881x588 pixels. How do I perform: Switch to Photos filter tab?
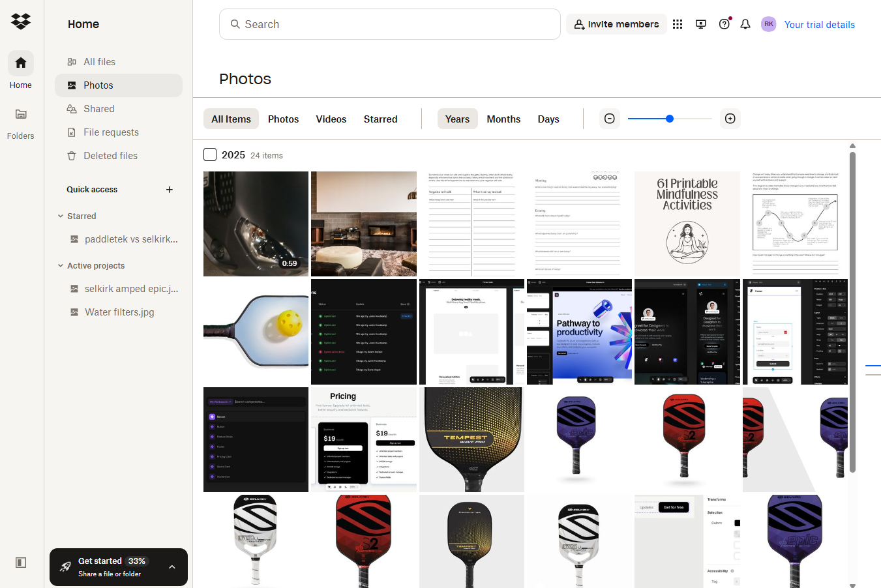[x=283, y=119]
